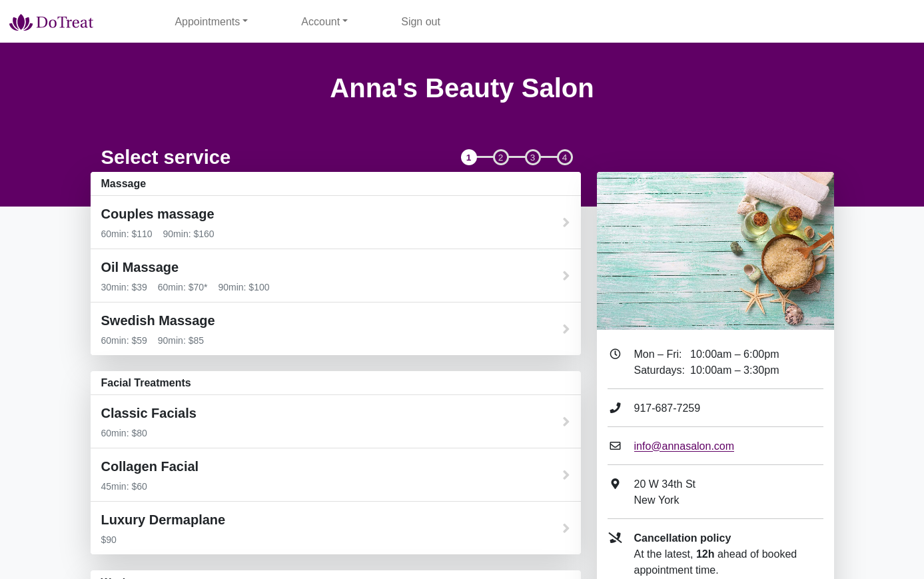Expand the Oil Massage service arrow
The image size is (924, 579).
pyautogui.click(x=566, y=276)
